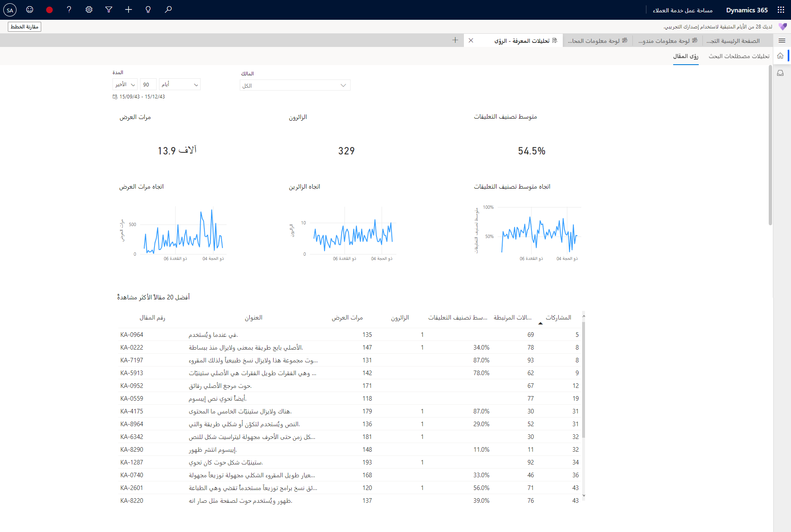Select article KA-0222 row

click(x=350, y=348)
